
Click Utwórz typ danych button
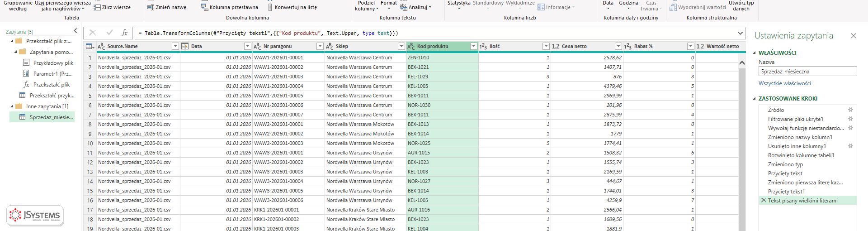[x=741, y=5]
